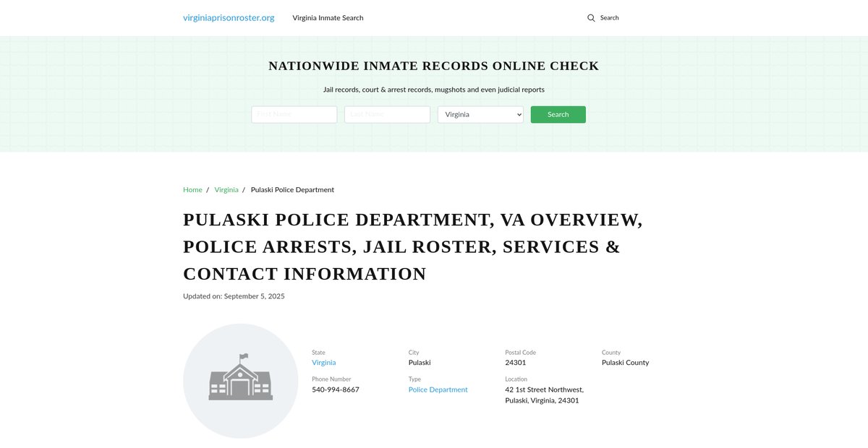Viewport: 868px width, 448px height.
Task: Go to the Home breadcrumb link
Action: (192, 190)
